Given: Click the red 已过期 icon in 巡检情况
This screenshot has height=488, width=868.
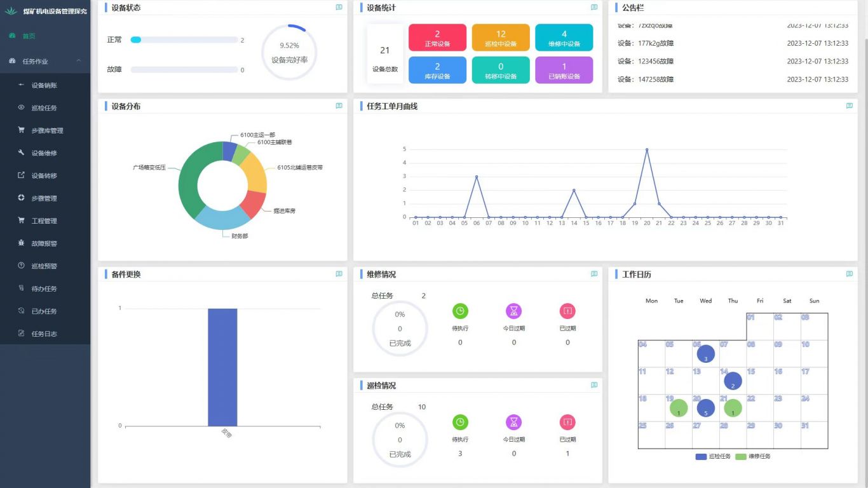Looking at the screenshot, I should 567,422.
